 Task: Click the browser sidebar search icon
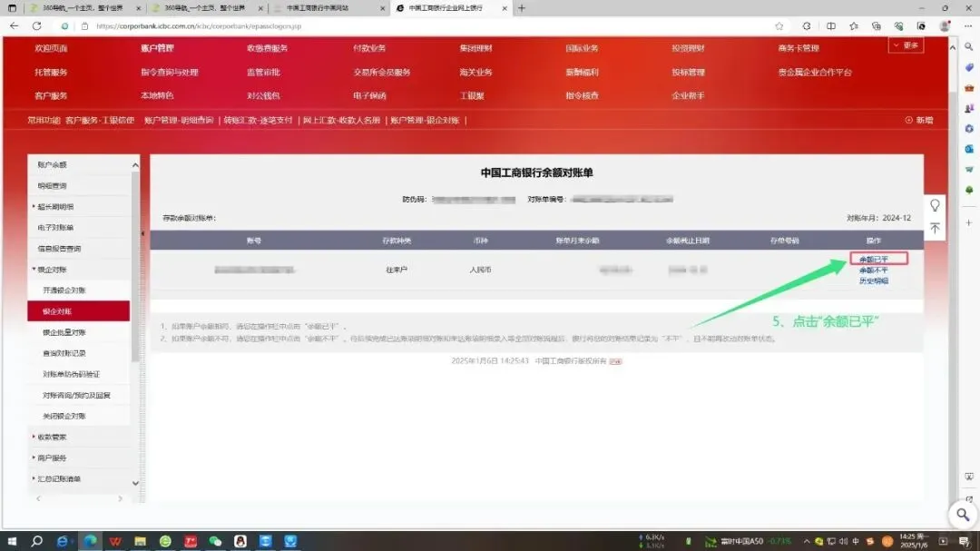969,47
